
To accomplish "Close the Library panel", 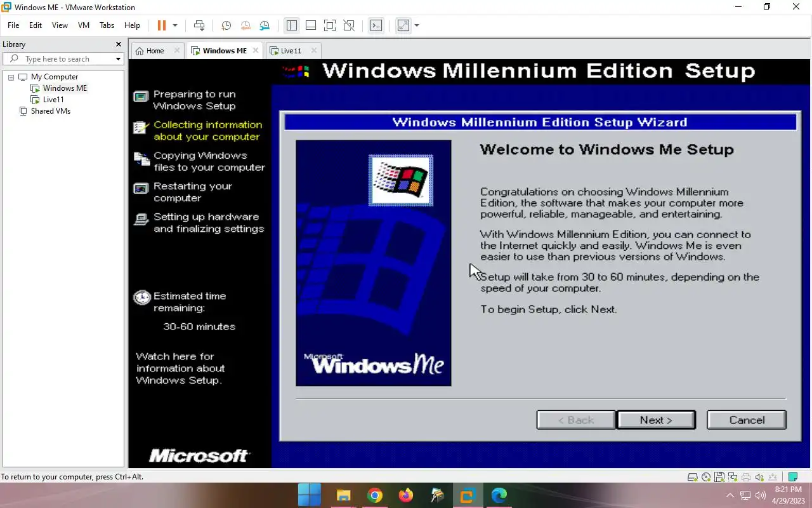I will click(x=118, y=44).
